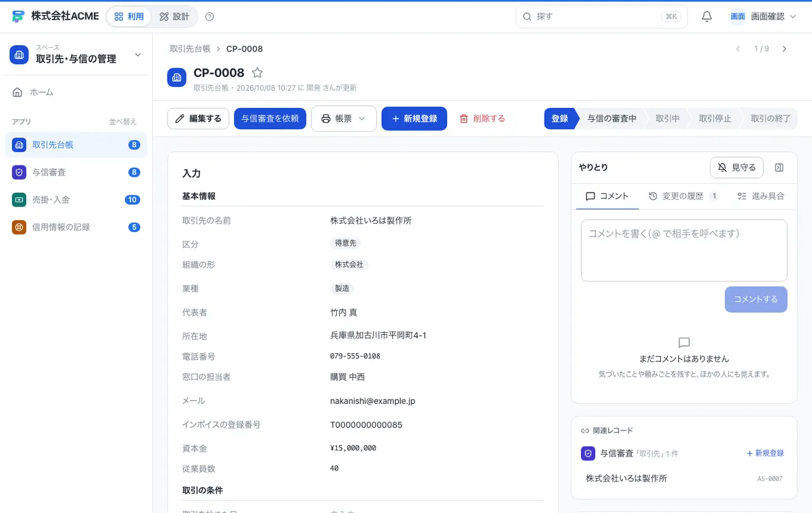
Task: Go to the previous record arrow
Action: click(738, 49)
